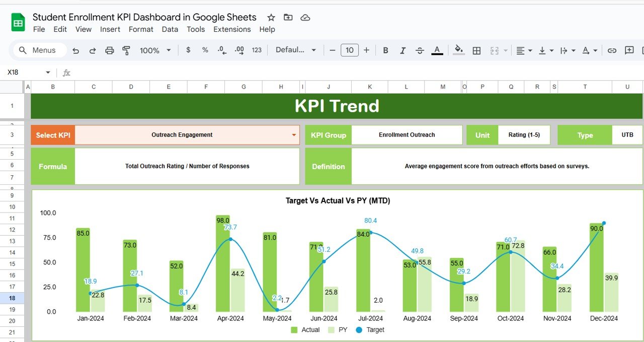Click the Menus search button
This screenshot has height=342, width=644.
38,50
